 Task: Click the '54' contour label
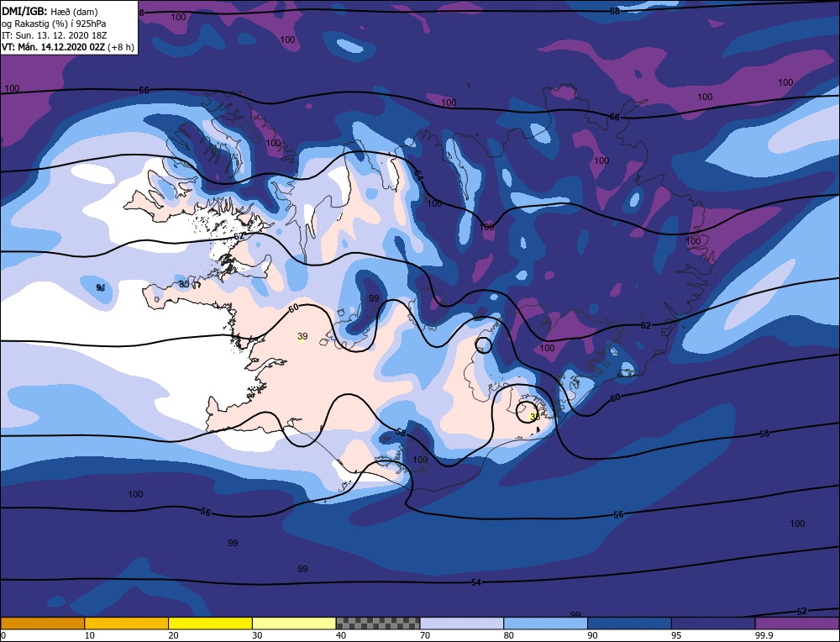[x=475, y=582]
